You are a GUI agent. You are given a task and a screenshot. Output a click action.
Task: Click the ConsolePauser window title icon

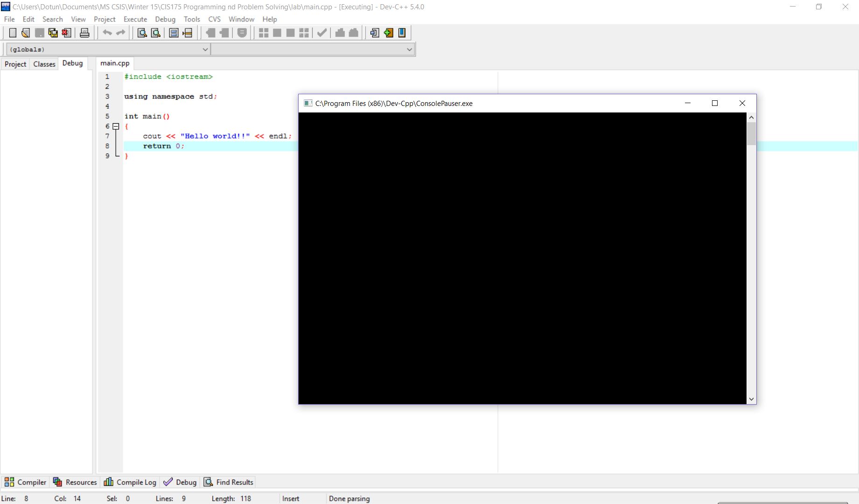pyautogui.click(x=308, y=103)
